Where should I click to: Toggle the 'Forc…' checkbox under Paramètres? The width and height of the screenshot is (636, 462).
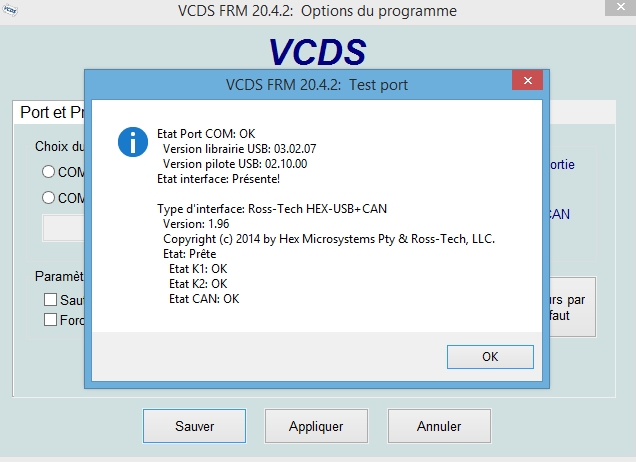pyautogui.click(x=50, y=320)
